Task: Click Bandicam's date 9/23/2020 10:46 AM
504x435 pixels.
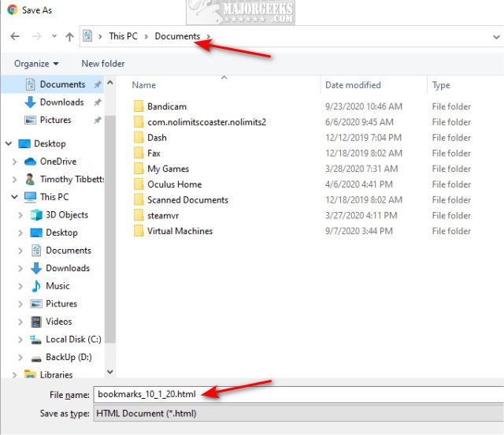Action: click(364, 106)
